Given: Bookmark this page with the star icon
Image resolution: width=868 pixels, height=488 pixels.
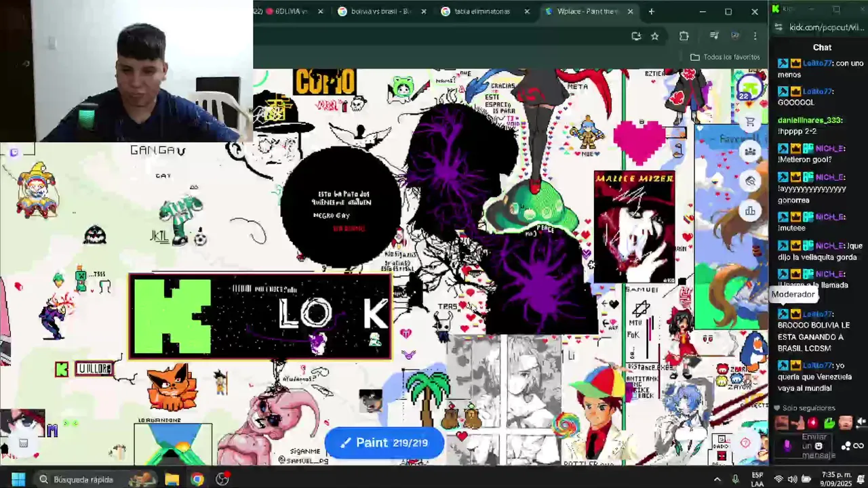Looking at the screenshot, I should pos(655,36).
